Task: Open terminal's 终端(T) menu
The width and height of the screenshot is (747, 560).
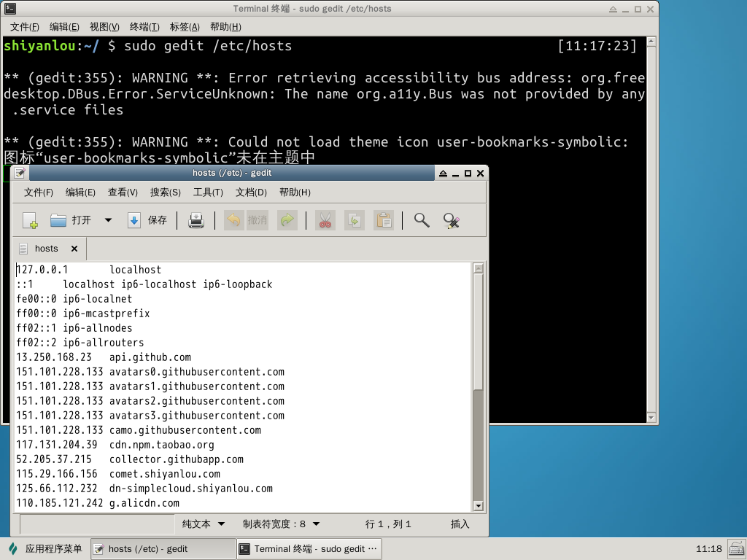Action: point(144,27)
